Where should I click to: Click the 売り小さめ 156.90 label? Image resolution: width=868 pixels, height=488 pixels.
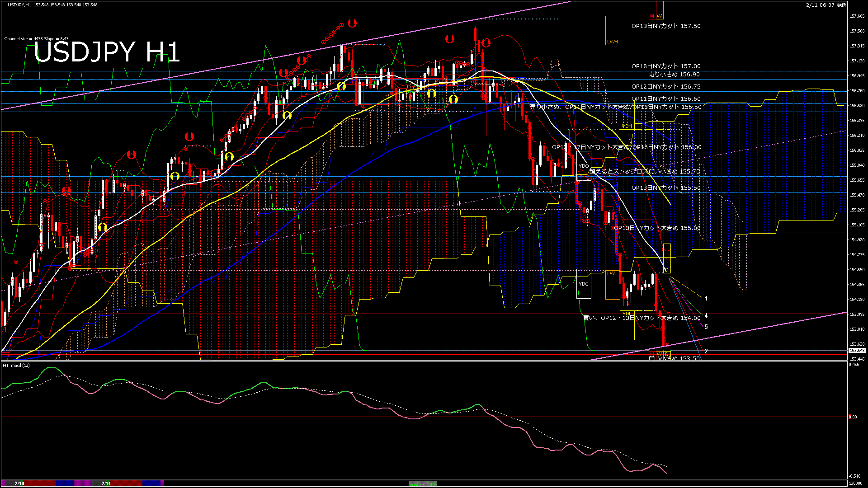click(674, 75)
